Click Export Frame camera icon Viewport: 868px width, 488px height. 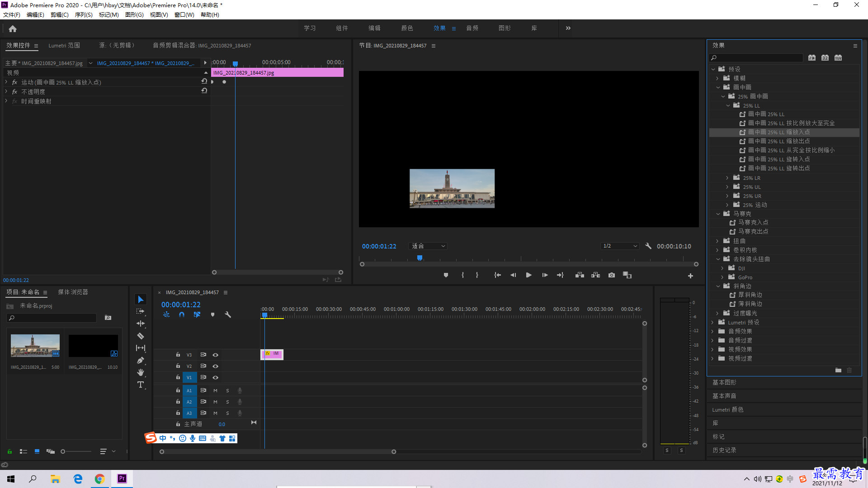tap(611, 275)
